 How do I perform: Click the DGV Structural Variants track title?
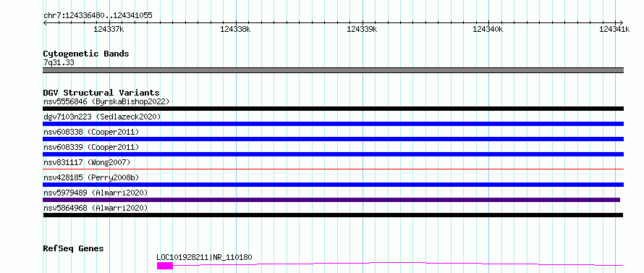(101, 93)
